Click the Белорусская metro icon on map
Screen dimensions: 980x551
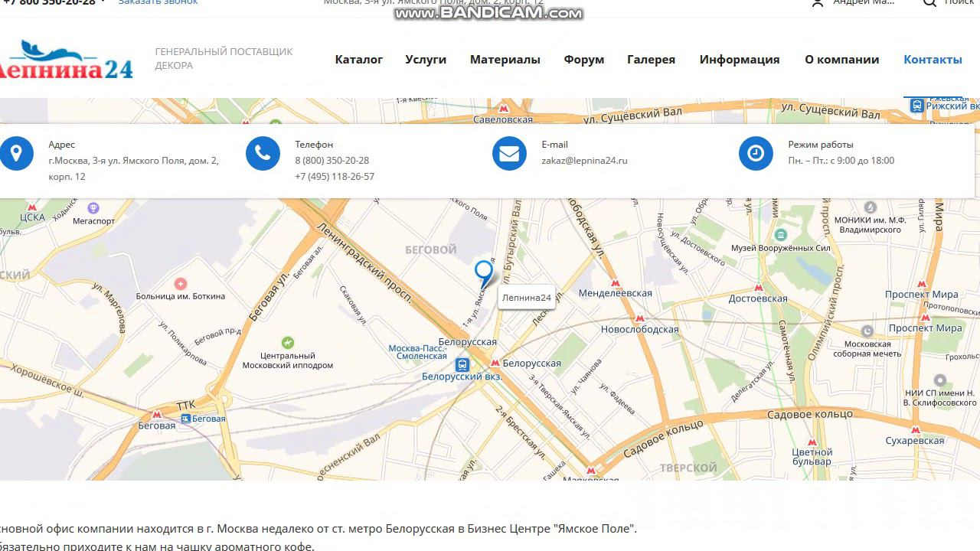(x=495, y=364)
